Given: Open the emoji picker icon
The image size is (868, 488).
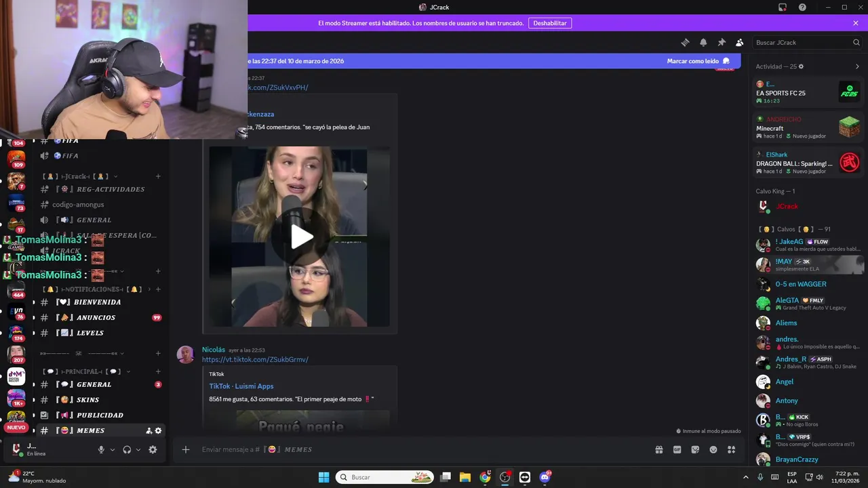Looking at the screenshot, I should 713,449.
